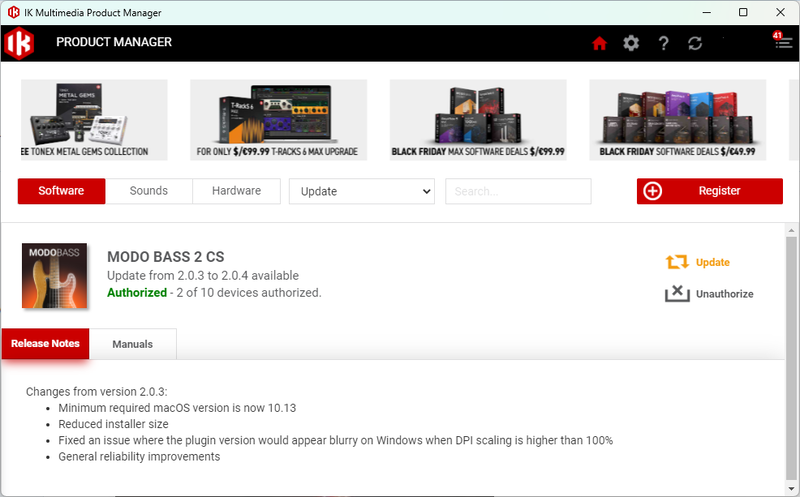Viewport: 800px width, 497px height.
Task: Switch to the Sounds tab
Action: [x=148, y=191]
